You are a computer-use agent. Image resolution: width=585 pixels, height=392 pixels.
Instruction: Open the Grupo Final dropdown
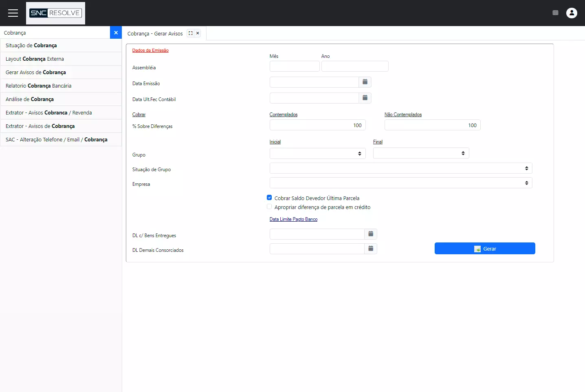point(421,153)
